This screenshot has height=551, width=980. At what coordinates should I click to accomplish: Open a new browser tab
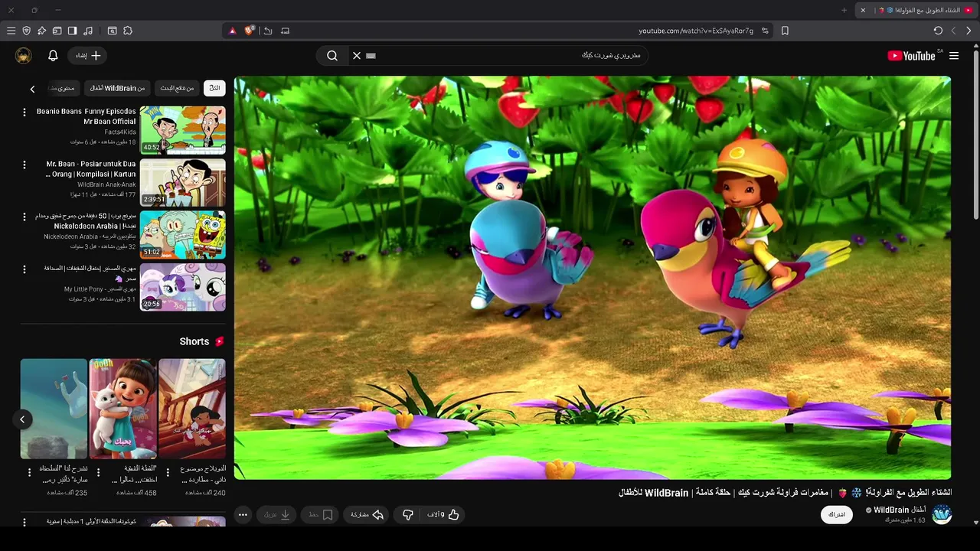[844, 10]
